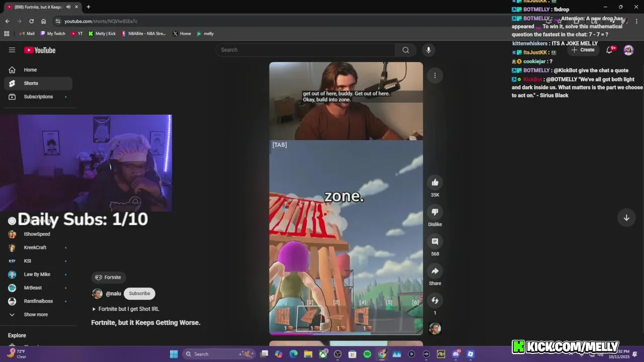Open the weather widget on taskbar
The width and height of the screenshot is (644, 362).
click(16, 353)
